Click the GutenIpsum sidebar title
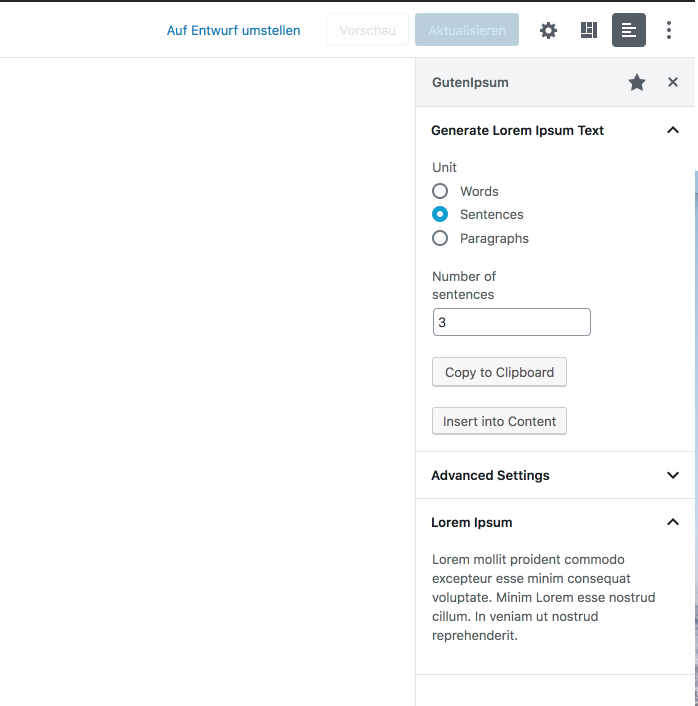 click(470, 82)
